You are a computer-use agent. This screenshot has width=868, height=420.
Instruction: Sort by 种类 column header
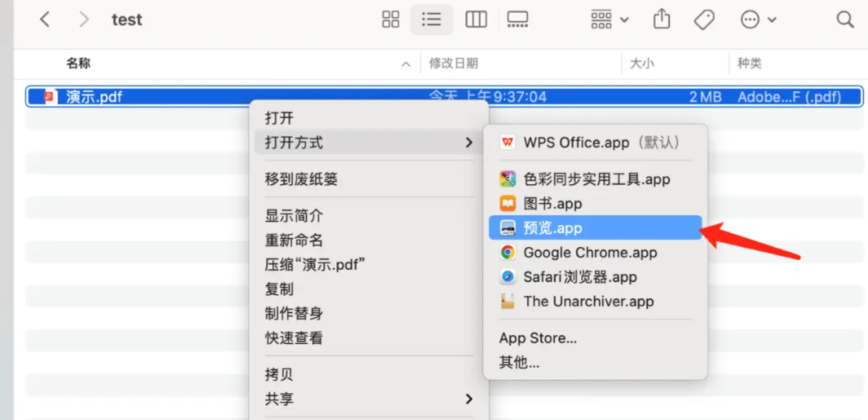pyautogui.click(x=750, y=64)
